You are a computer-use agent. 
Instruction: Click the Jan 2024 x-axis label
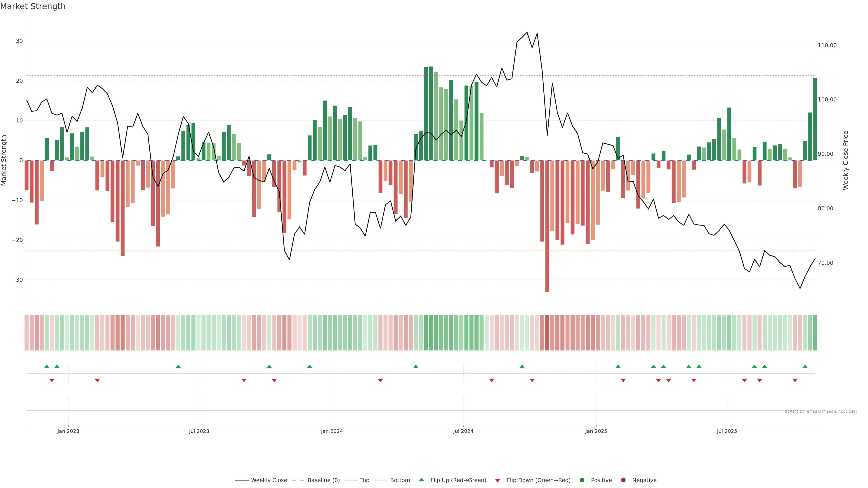(332, 431)
